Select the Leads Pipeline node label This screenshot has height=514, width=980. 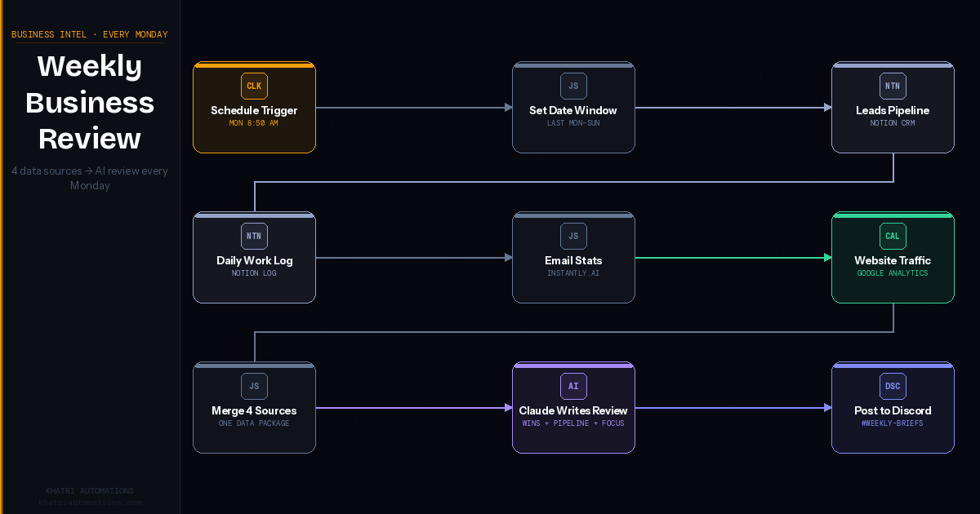click(893, 110)
